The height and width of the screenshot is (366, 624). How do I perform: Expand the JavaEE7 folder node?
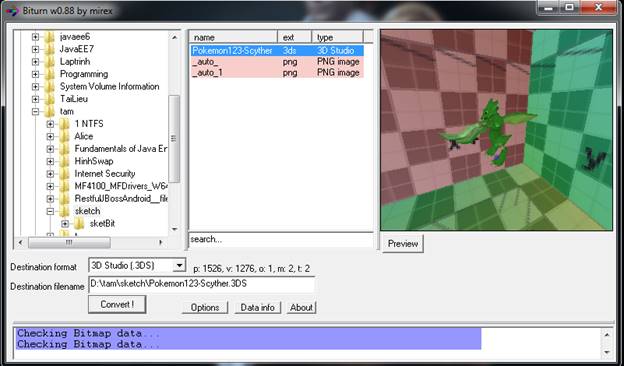35,49
